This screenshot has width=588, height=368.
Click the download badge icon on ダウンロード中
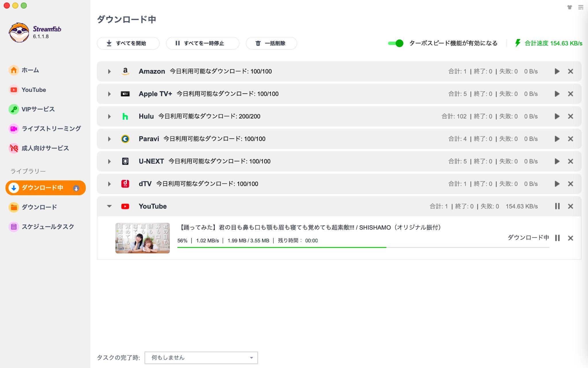(76, 188)
